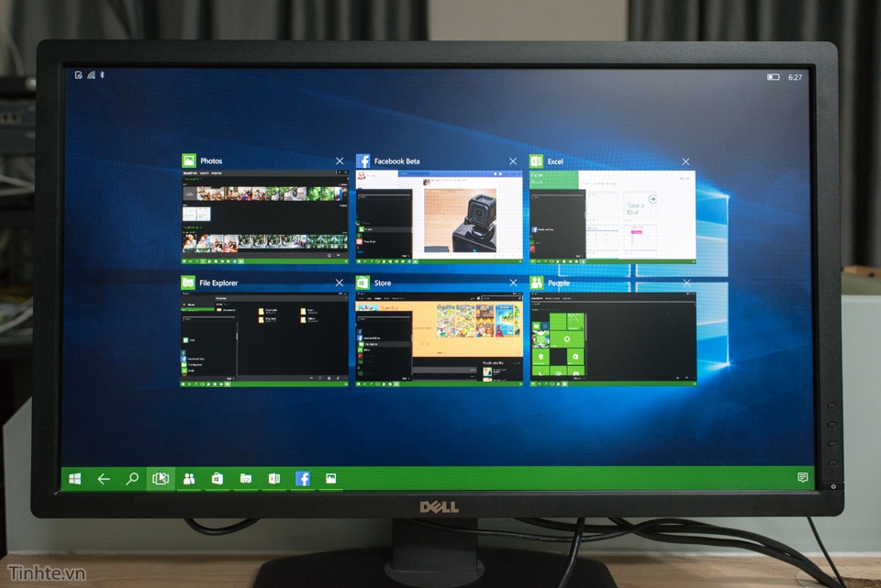Close the People window in Task View
The image size is (881, 588).
pos(686,283)
